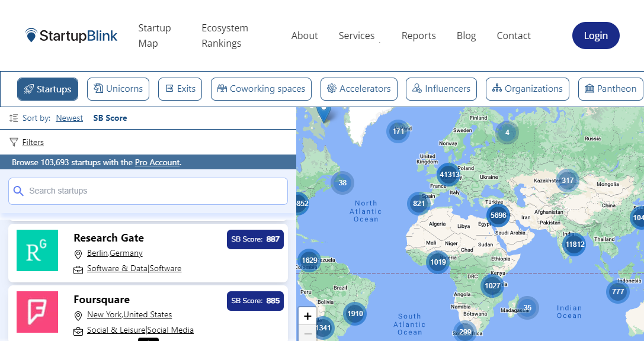Click the Research Gate logo thumbnail

pos(37,250)
